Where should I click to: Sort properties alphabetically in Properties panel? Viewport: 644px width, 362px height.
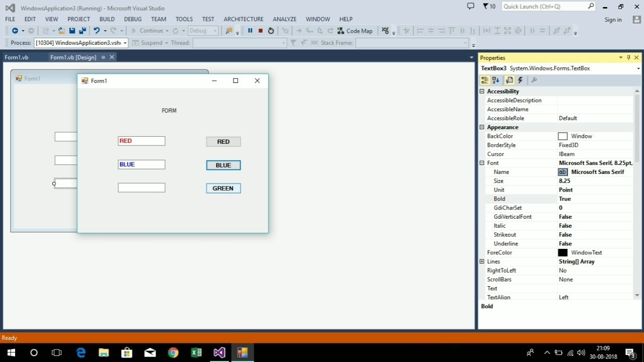(496, 80)
